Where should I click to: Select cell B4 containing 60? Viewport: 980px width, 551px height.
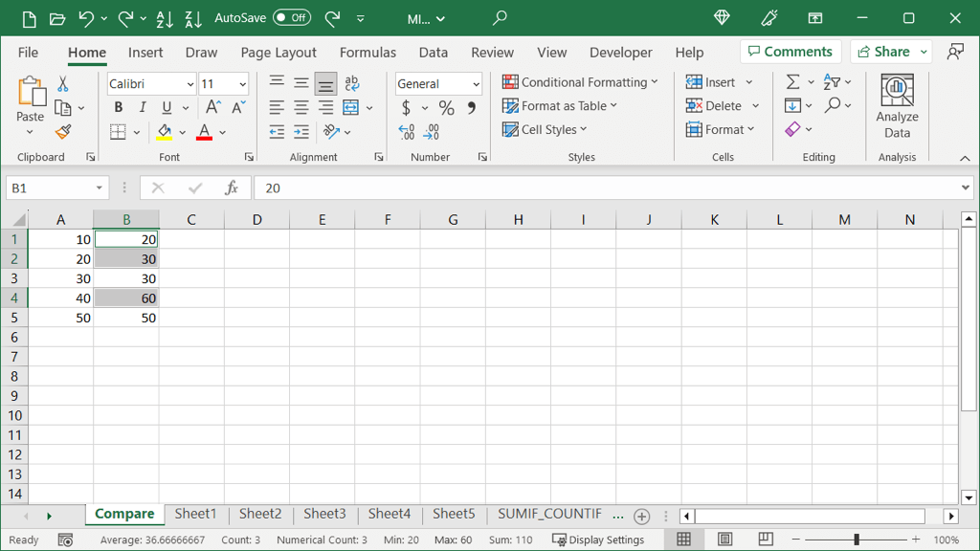pyautogui.click(x=126, y=298)
